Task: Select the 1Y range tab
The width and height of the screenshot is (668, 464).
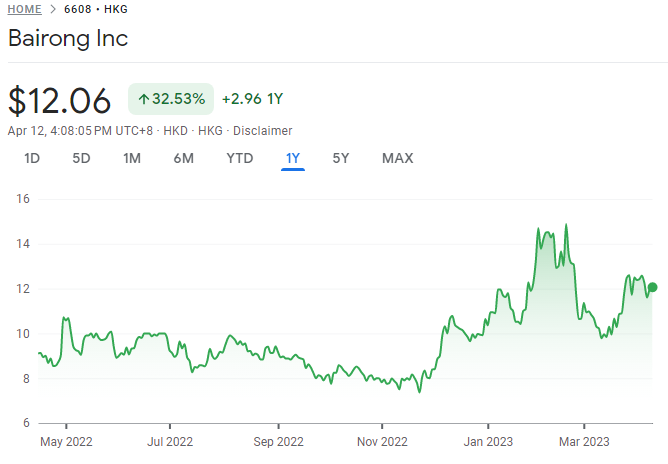Action: click(293, 158)
